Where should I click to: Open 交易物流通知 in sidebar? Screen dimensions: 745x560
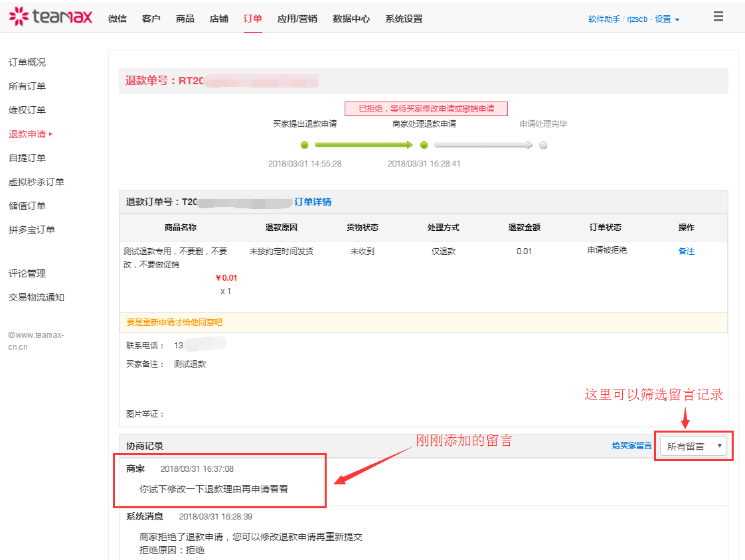[36, 297]
